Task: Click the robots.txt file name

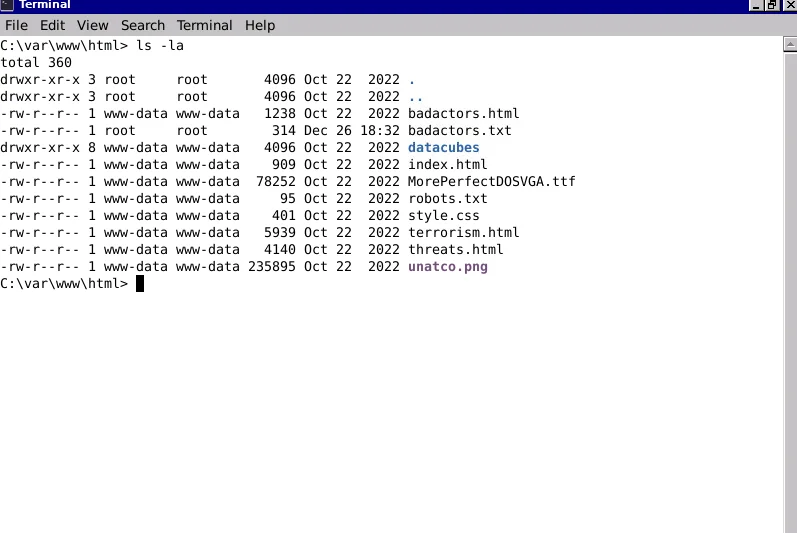Action: pyautogui.click(x=447, y=199)
